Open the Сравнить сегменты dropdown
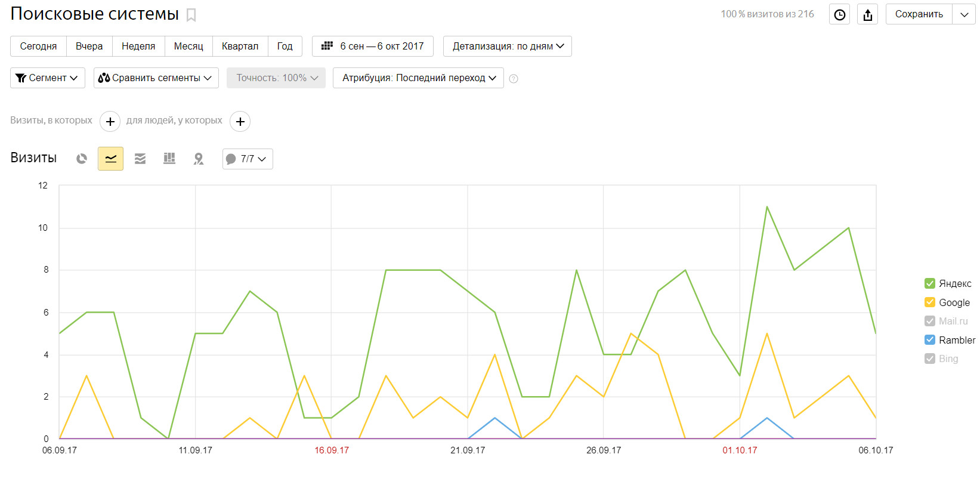 pos(156,78)
